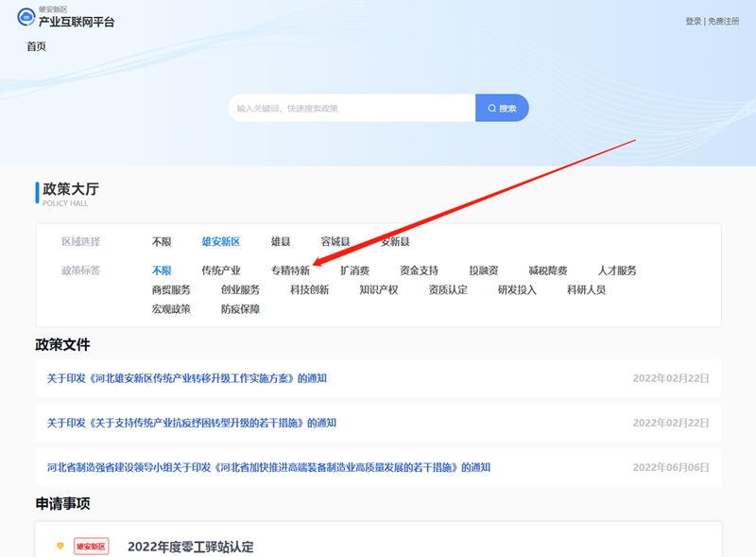Click the platform logo icon

coord(26,17)
